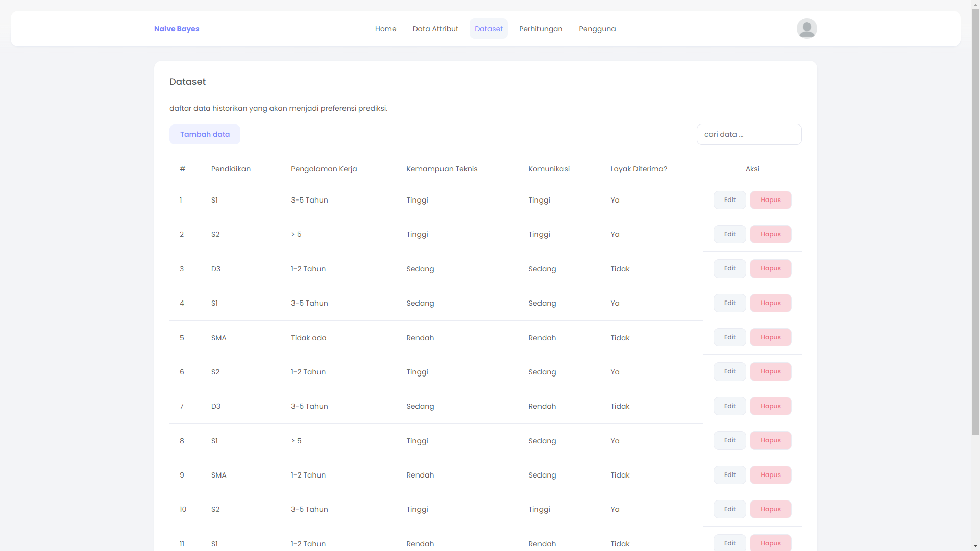Click the Hapus button for row 11
The width and height of the screenshot is (980, 551).
[770, 543]
